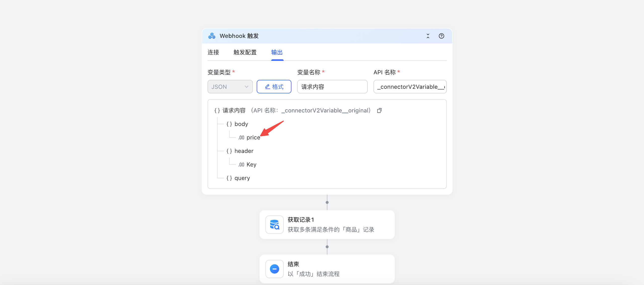Copy the API name using the copy icon
644x285 pixels.
point(379,110)
